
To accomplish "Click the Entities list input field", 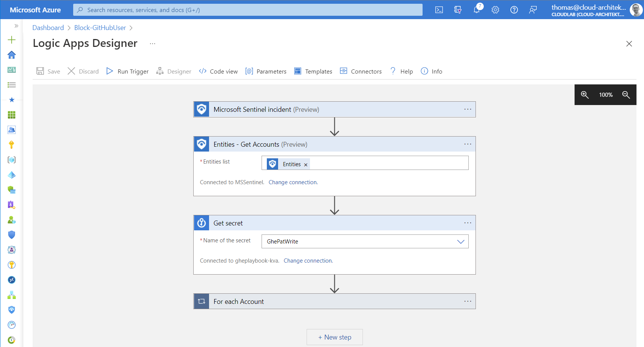I will [x=365, y=163].
